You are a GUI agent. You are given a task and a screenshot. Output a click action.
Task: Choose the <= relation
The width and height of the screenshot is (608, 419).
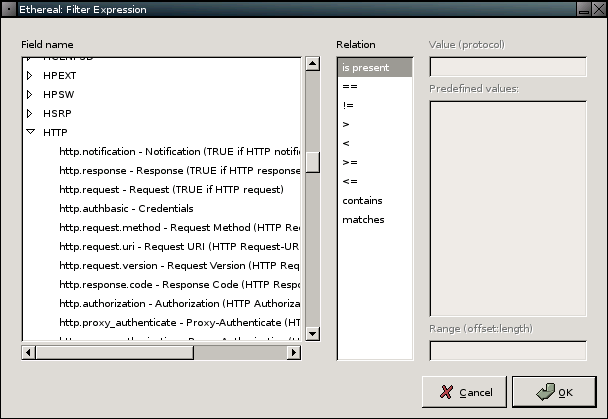pyautogui.click(x=375, y=181)
